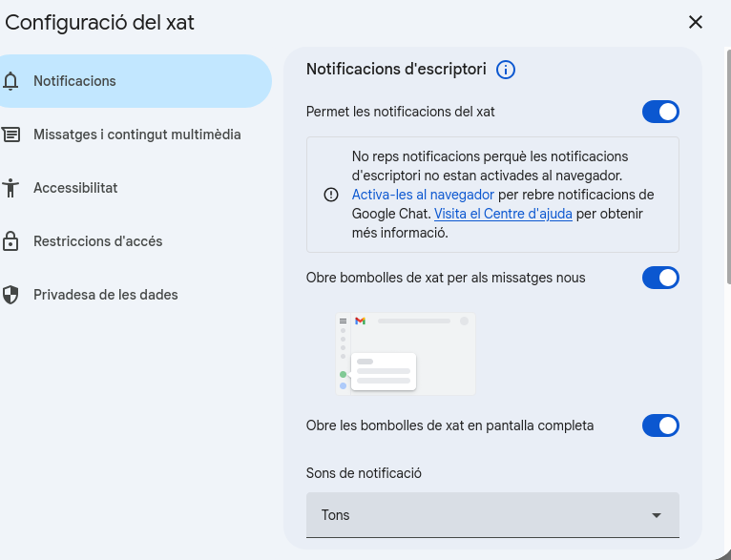The width and height of the screenshot is (731, 560).
Task: Click the Tons dropdown arrow
Action: [x=657, y=515]
